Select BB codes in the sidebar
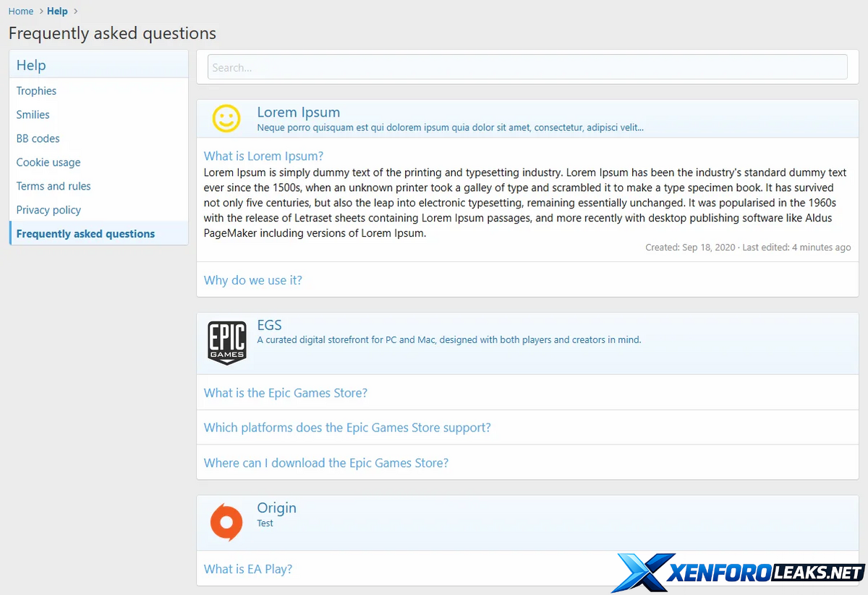Viewport: 868px width, 595px height. click(38, 139)
